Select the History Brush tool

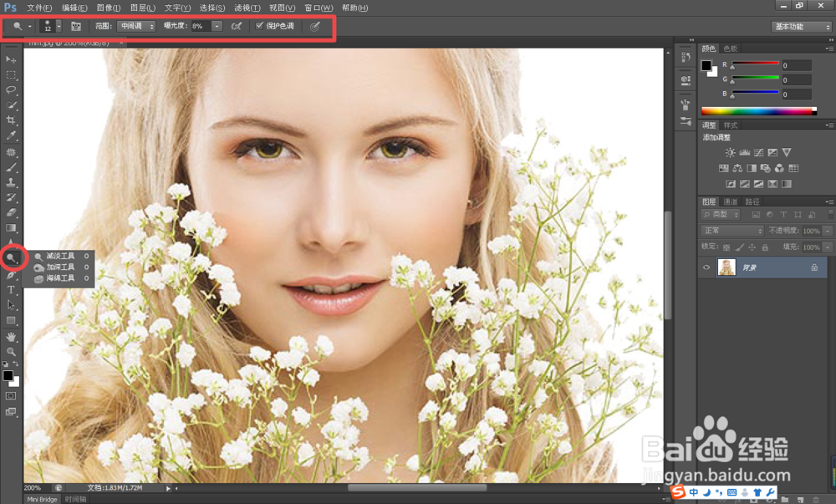click(x=11, y=197)
